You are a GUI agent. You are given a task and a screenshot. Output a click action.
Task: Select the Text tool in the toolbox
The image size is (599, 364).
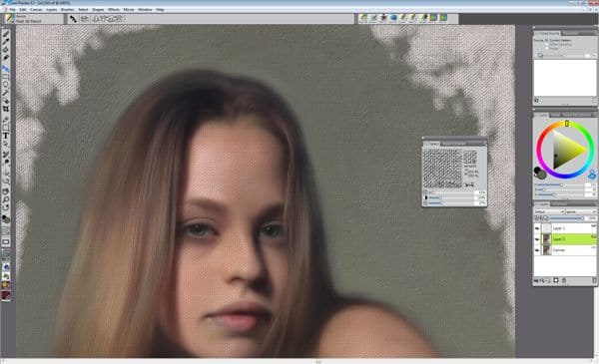[6, 136]
